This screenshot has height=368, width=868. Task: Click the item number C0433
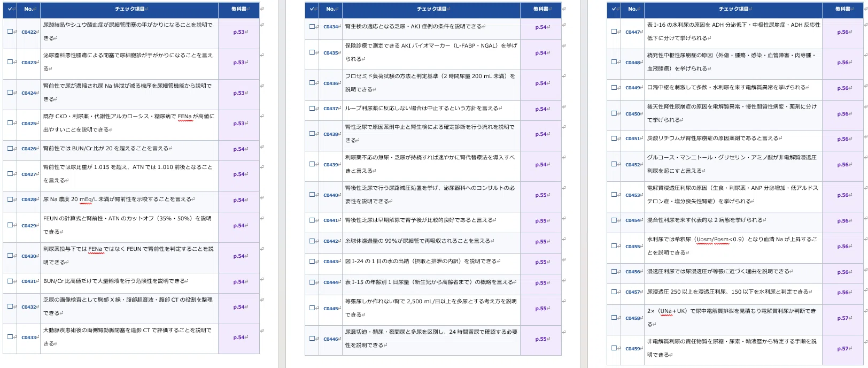point(28,338)
